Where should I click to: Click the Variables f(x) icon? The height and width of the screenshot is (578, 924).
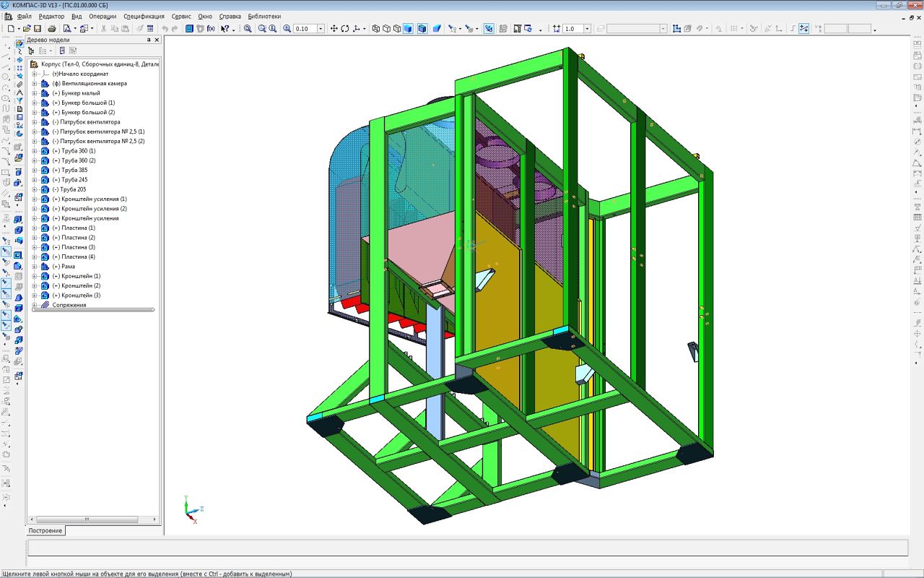pyautogui.click(x=211, y=29)
